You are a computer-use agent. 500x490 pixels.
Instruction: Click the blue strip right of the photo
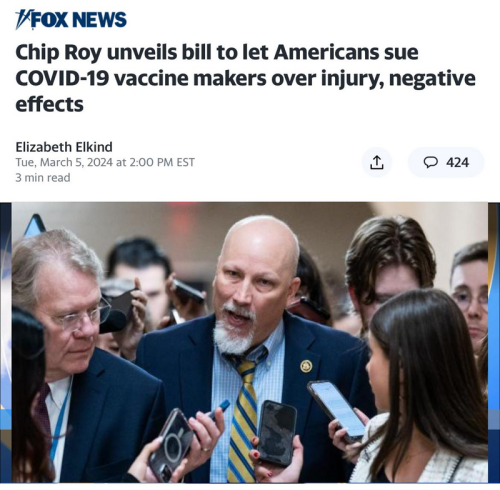pos(494,342)
